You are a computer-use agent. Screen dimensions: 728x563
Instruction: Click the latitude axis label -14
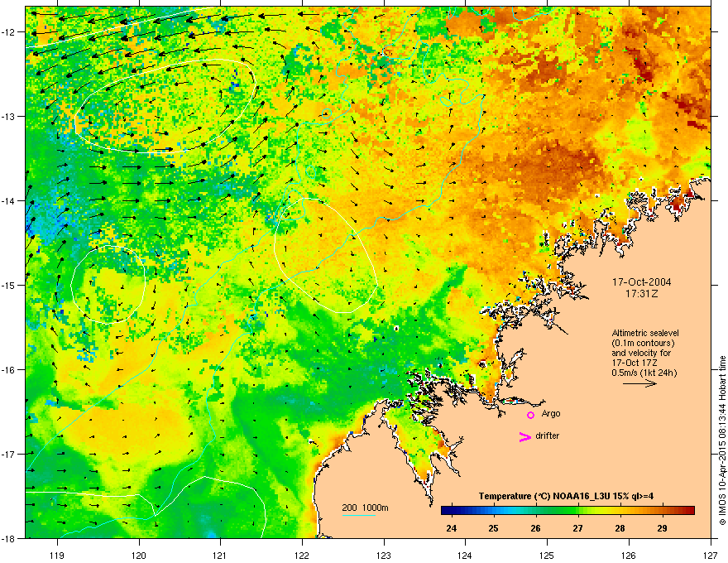pyautogui.click(x=9, y=200)
